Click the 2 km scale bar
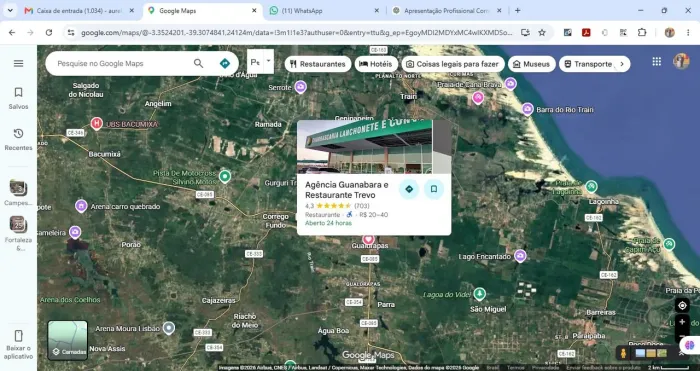Image resolution: width=700 pixels, height=371 pixels. (x=669, y=367)
